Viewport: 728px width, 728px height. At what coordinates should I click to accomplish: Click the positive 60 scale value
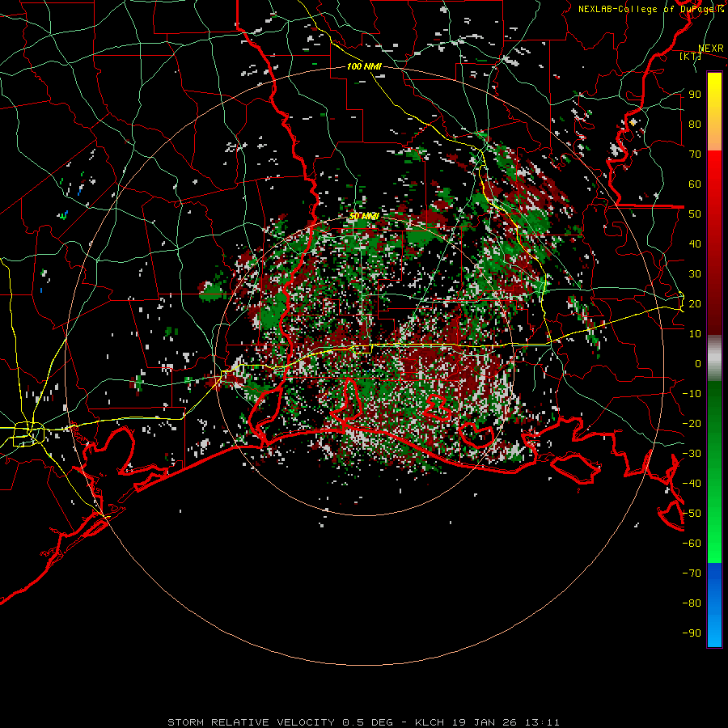point(695,184)
